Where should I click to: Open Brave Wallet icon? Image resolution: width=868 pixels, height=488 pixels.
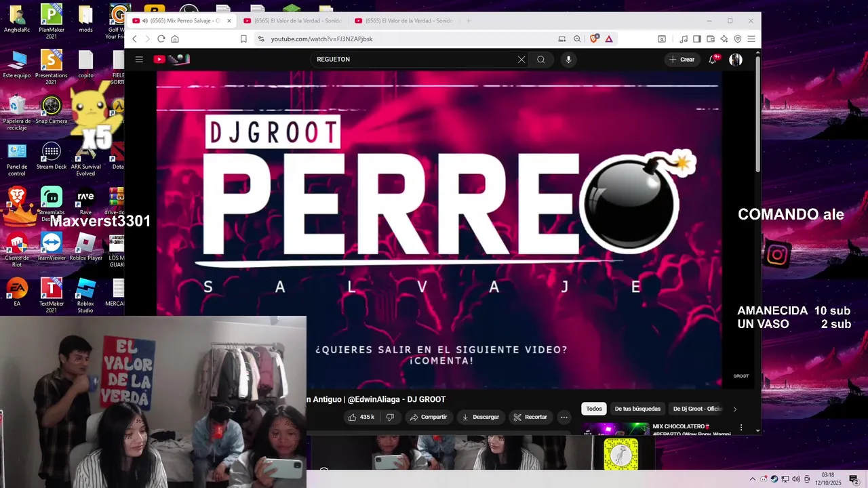(711, 39)
